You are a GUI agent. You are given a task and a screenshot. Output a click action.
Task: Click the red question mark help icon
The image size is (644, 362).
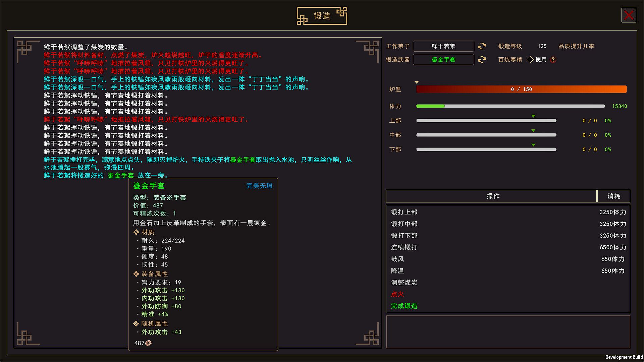coord(553,60)
